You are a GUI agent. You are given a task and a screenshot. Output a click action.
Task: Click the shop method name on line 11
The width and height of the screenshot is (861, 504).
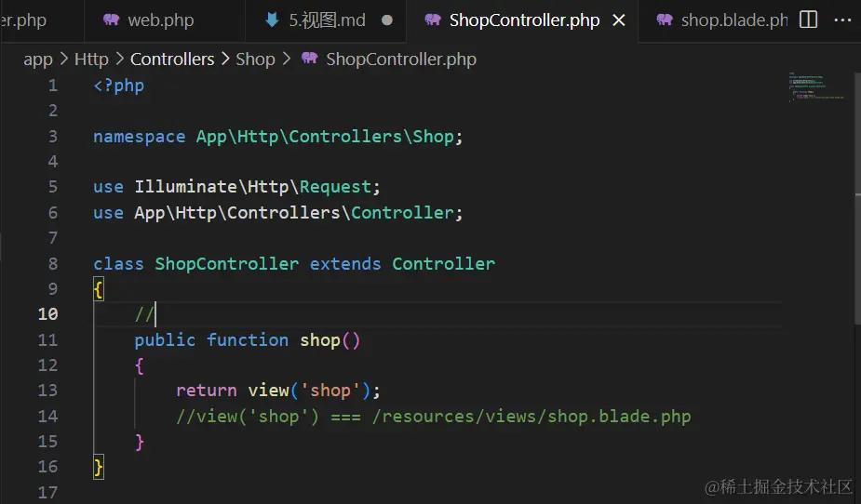(320, 340)
